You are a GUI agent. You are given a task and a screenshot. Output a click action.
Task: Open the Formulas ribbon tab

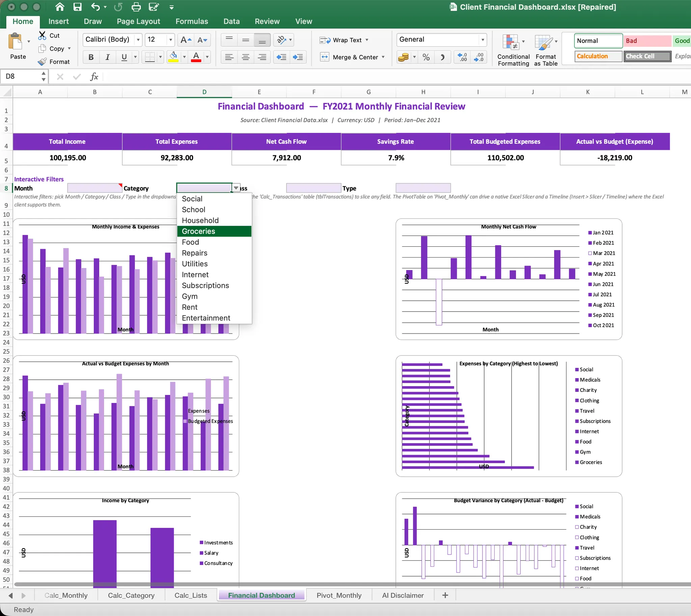[192, 21]
